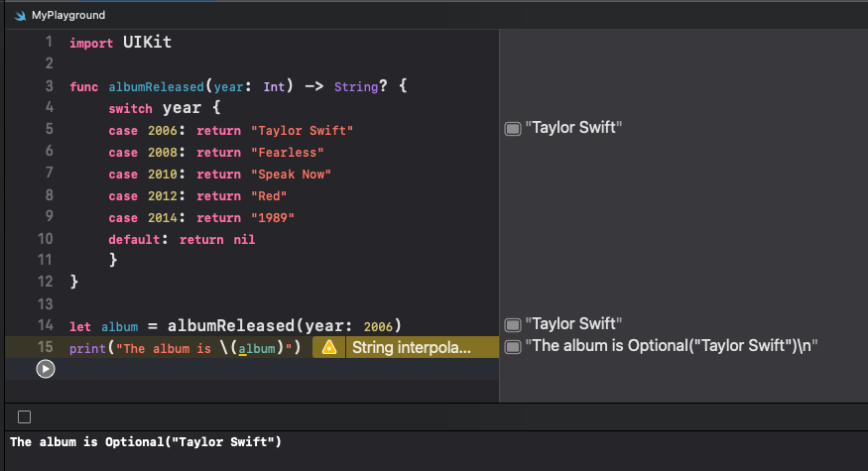Viewport: 868px width, 471px height.
Task: Show Quick Look result for line 14 album
Action: [x=513, y=324]
